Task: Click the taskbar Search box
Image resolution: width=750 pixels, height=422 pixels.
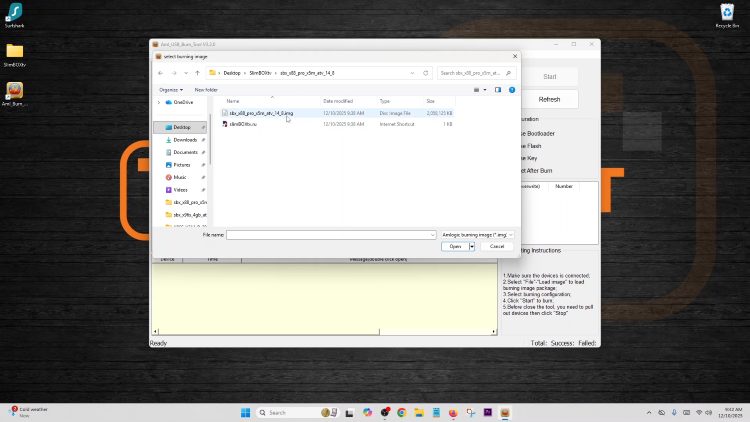Action: 298,412
